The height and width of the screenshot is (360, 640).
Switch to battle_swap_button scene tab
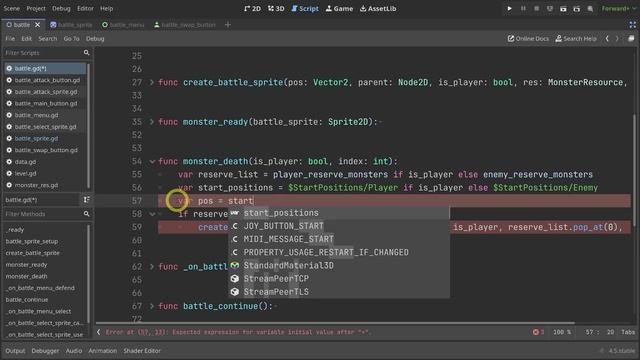184,25
